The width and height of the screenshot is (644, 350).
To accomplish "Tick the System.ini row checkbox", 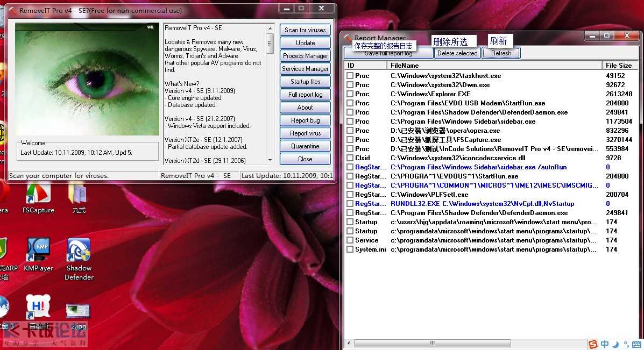I will click(x=350, y=249).
